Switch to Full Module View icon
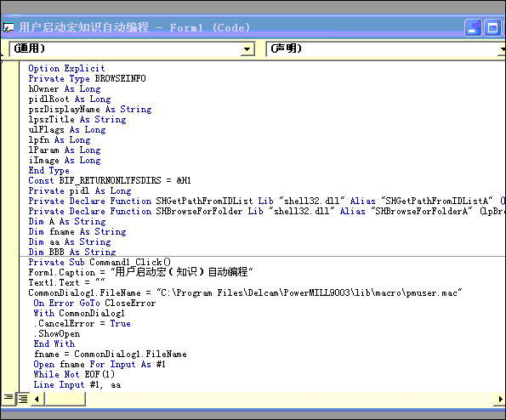506x420 pixels. click(23, 399)
